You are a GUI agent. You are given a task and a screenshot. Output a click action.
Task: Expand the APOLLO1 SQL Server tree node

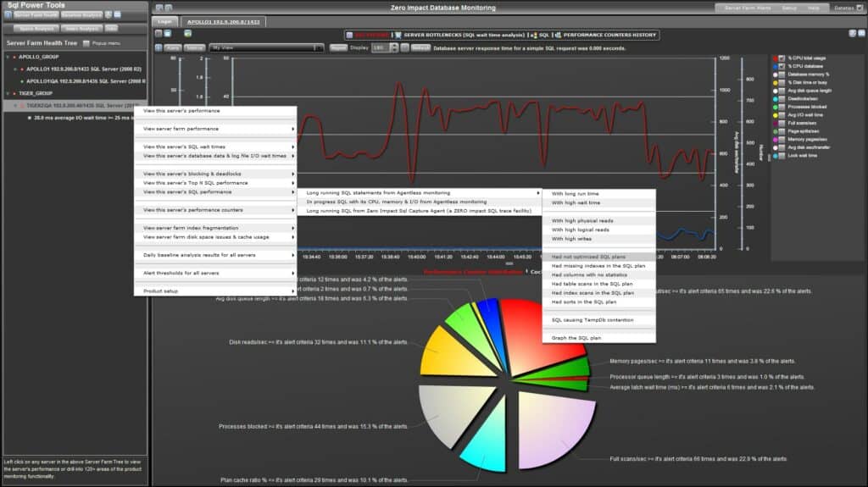pyautogui.click(x=15, y=69)
